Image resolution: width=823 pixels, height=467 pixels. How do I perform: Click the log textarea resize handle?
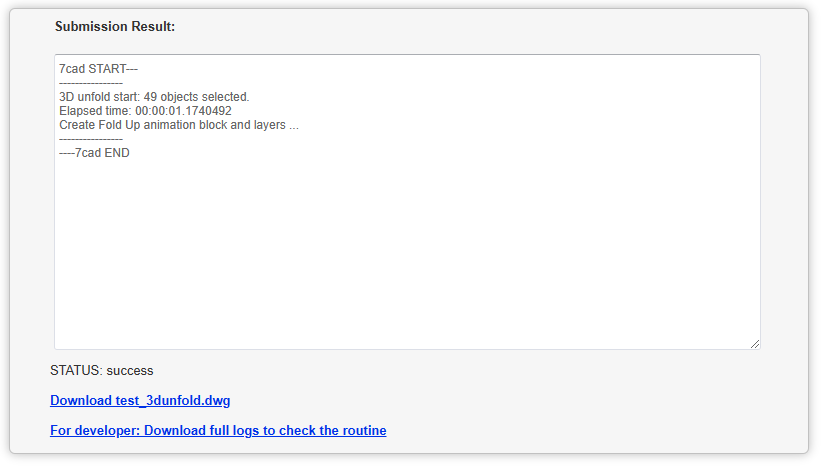click(x=754, y=343)
